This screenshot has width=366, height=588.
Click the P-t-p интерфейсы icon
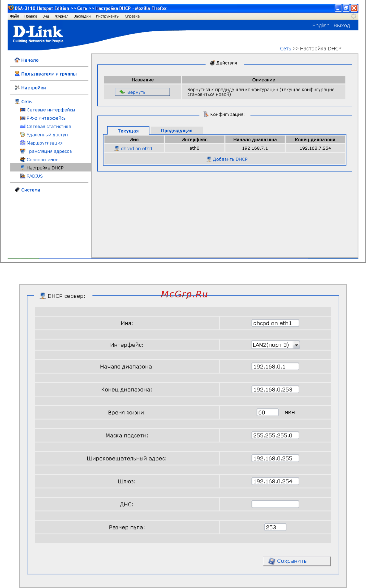coord(22,118)
